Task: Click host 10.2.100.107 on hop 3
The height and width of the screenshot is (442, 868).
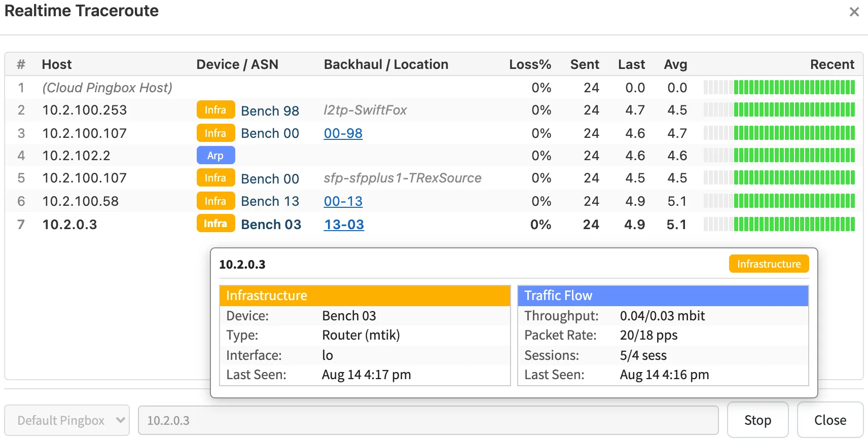Action: tap(85, 133)
